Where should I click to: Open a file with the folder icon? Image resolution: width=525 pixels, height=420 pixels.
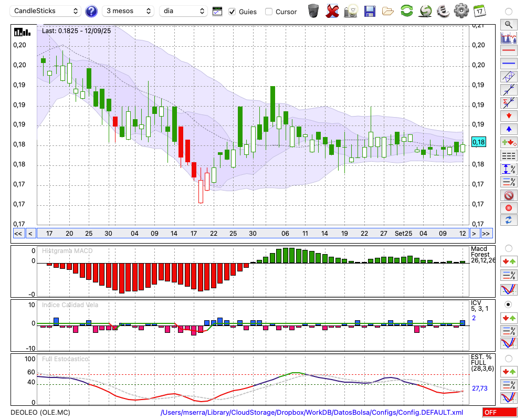click(388, 12)
